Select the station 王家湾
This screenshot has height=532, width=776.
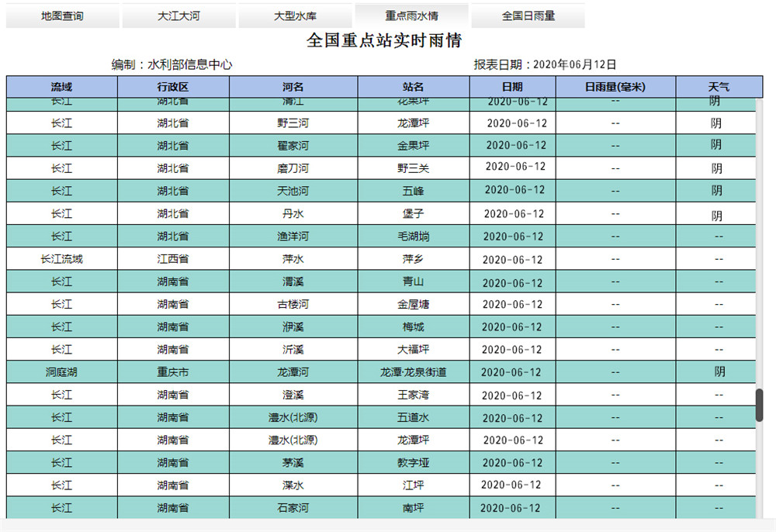pyautogui.click(x=414, y=395)
